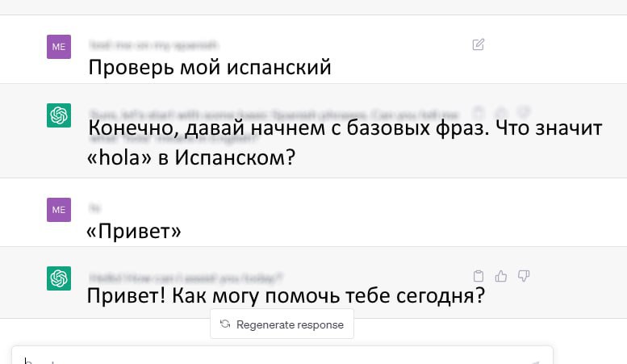Click the reply starting with 'Конечно, давай начнем'

click(345, 142)
